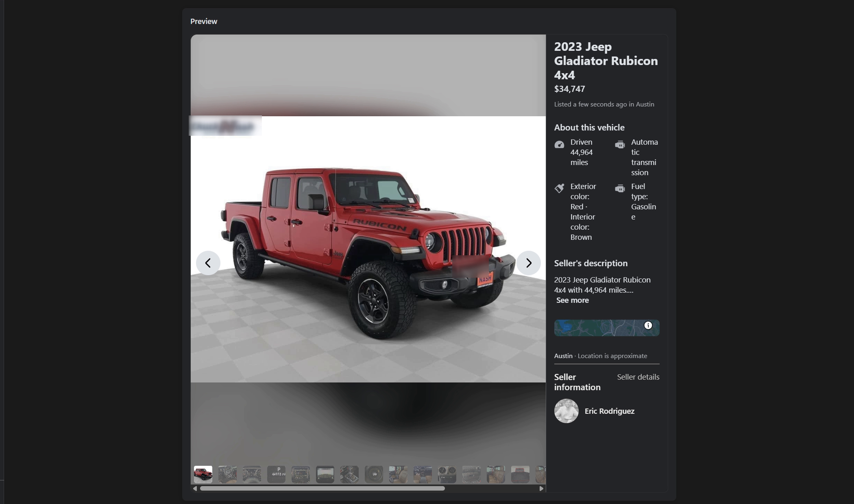Click exterior Red interior Brown color text
The image size is (854, 504).
pos(583,212)
